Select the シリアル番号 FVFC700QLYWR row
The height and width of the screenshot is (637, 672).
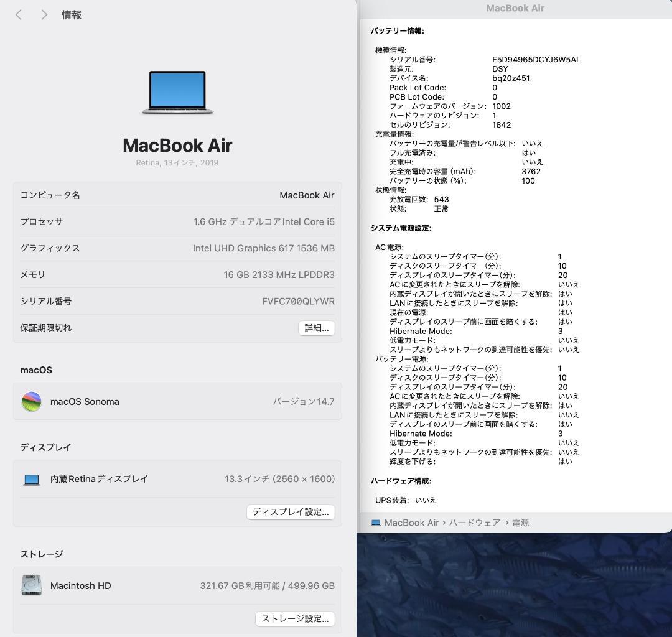177,301
